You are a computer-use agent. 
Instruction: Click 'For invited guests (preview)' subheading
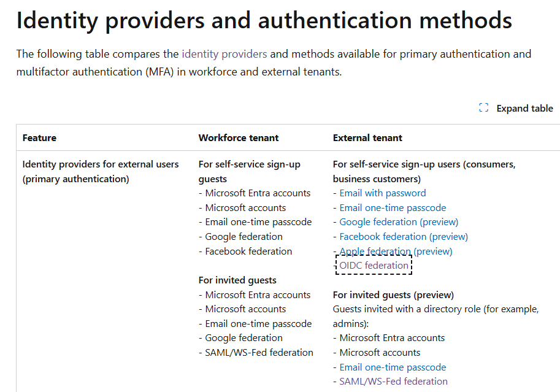(393, 295)
